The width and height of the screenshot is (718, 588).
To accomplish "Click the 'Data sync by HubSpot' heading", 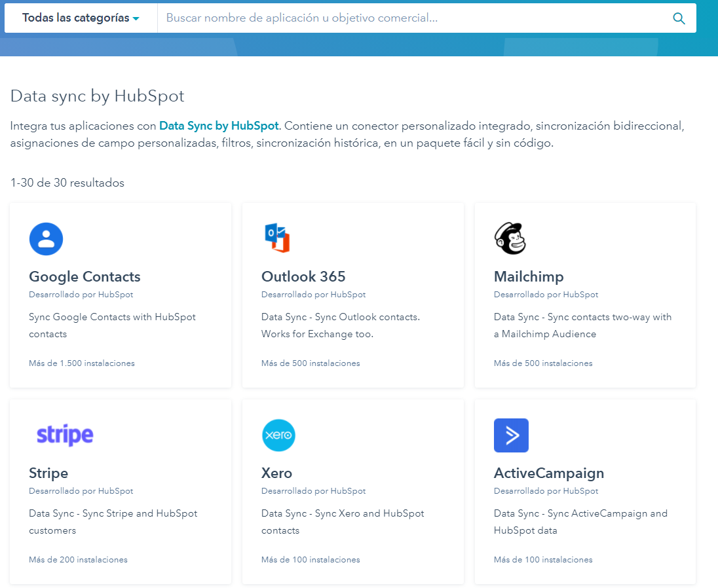I will point(97,96).
